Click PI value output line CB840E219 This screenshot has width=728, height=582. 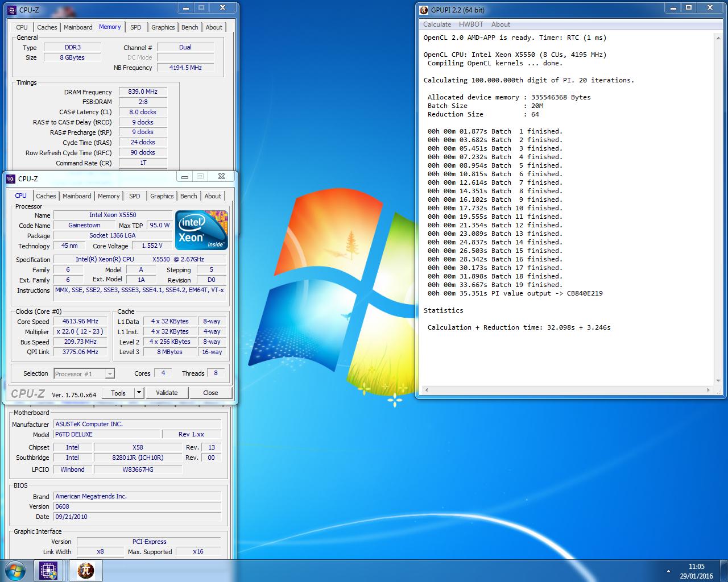point(515,293)
